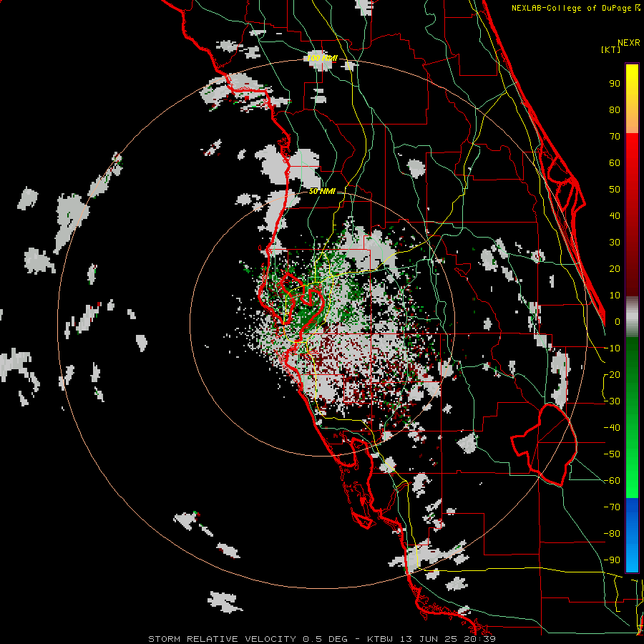
Task: Select the 40 knot scale value
Action: [615, 216]
